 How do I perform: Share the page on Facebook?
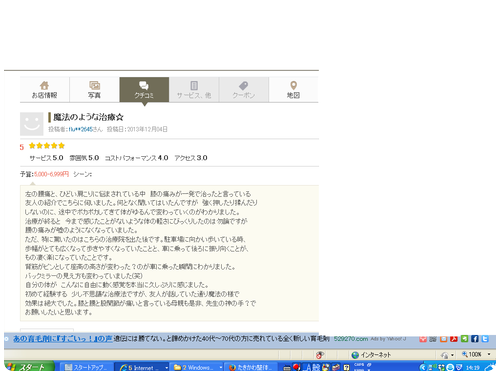(475, 339)
